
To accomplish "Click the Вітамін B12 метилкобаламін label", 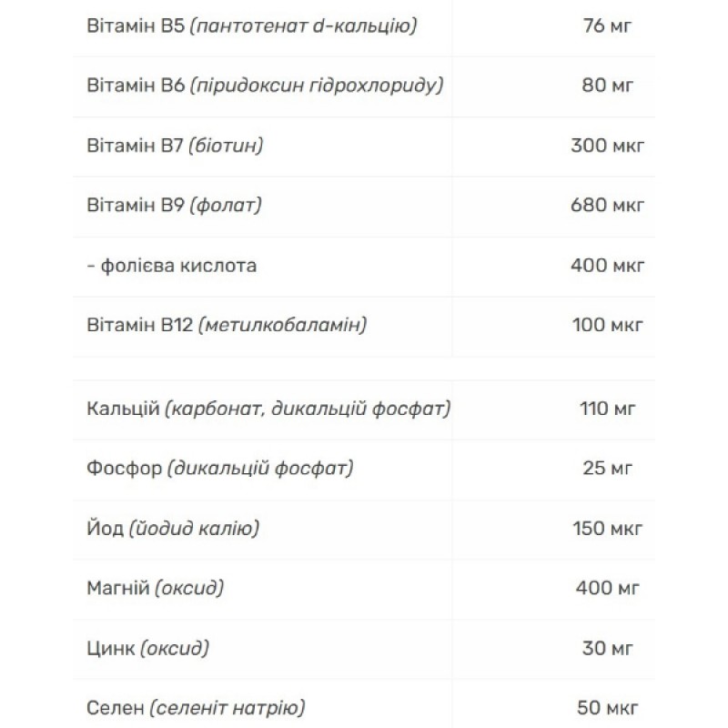I will point(227,326).
